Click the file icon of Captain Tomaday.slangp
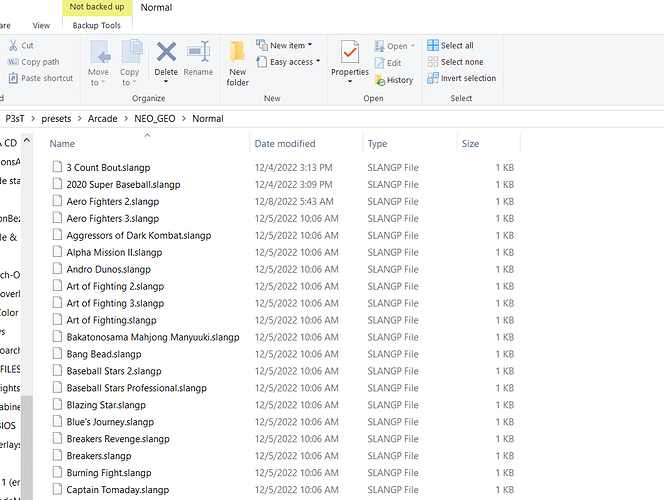 click(57, 489)
